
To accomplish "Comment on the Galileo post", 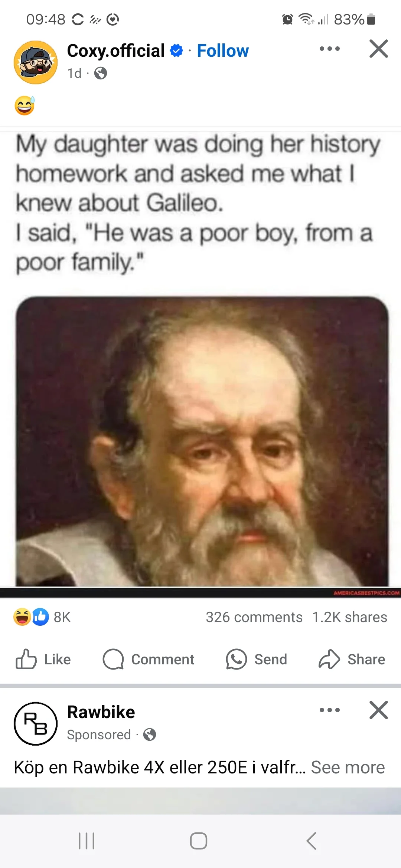I will tap(149, 659).
